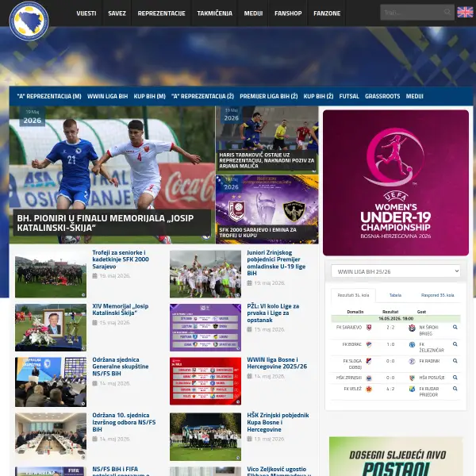Select PREMIJER LIGA BIH (Ž) category
Image resolution: width=476 pixels, height=476 pixels.
click(x=269, y=96)
